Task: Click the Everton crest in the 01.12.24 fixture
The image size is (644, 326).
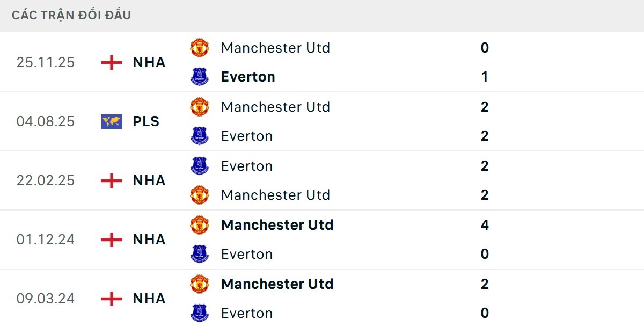Action: click(200, 253)
